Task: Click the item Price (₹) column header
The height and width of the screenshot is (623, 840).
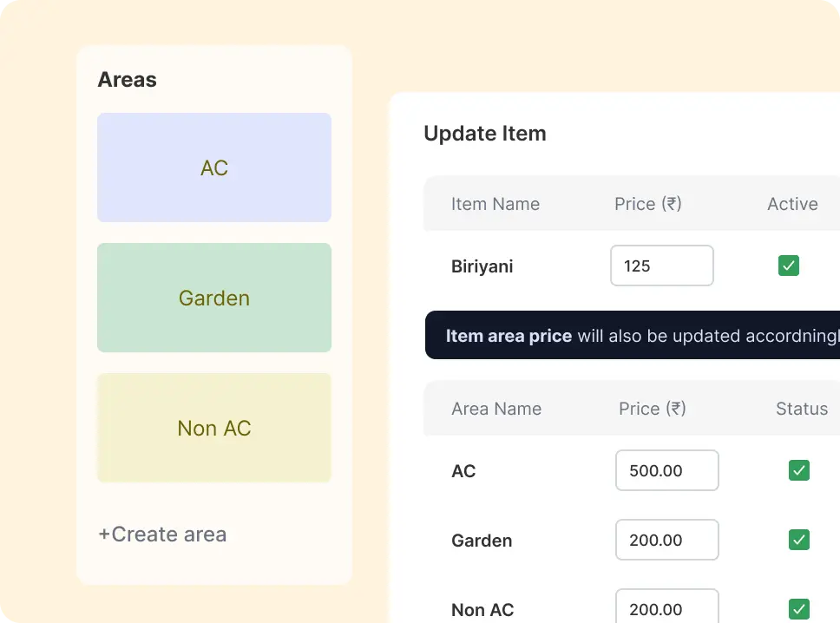Action: point(648,204)
